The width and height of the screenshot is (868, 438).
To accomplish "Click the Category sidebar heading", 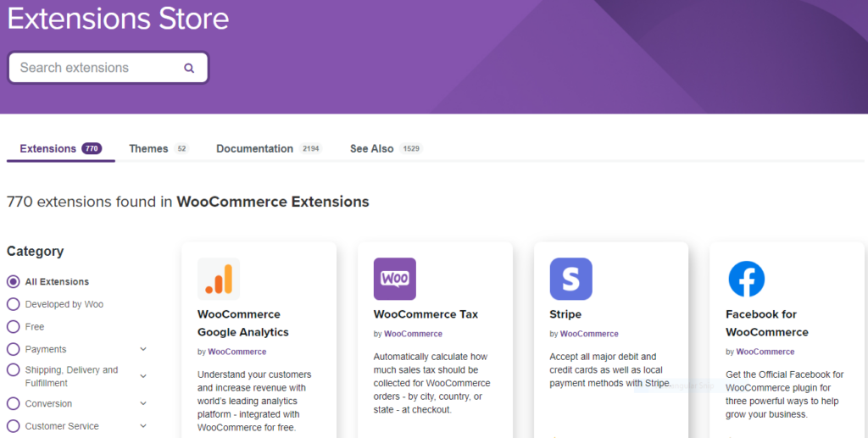I will tap(35, 252).
